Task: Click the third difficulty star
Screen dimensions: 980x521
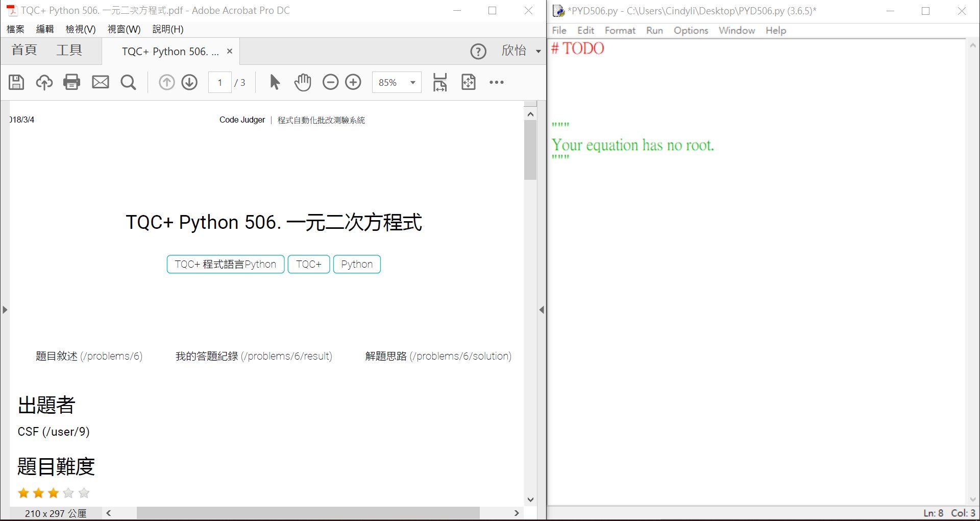Action: click(54, 493)
